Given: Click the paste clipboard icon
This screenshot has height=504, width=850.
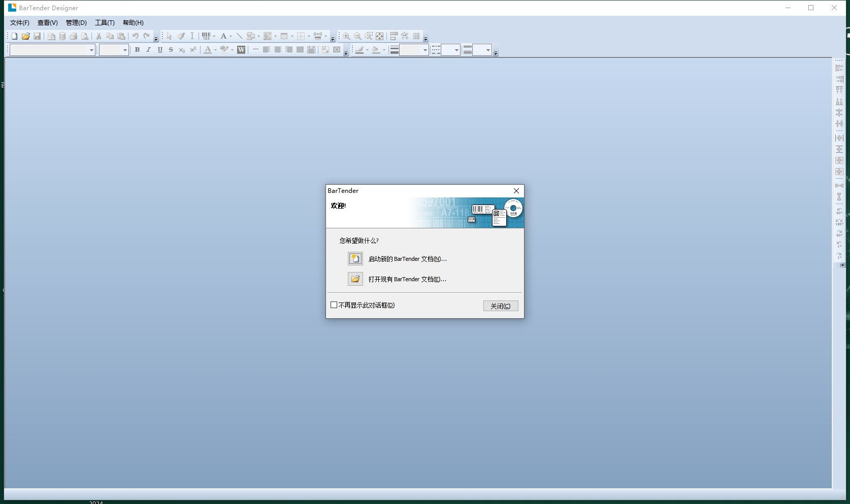Looking at the screenshot, I should coord(121,36).
